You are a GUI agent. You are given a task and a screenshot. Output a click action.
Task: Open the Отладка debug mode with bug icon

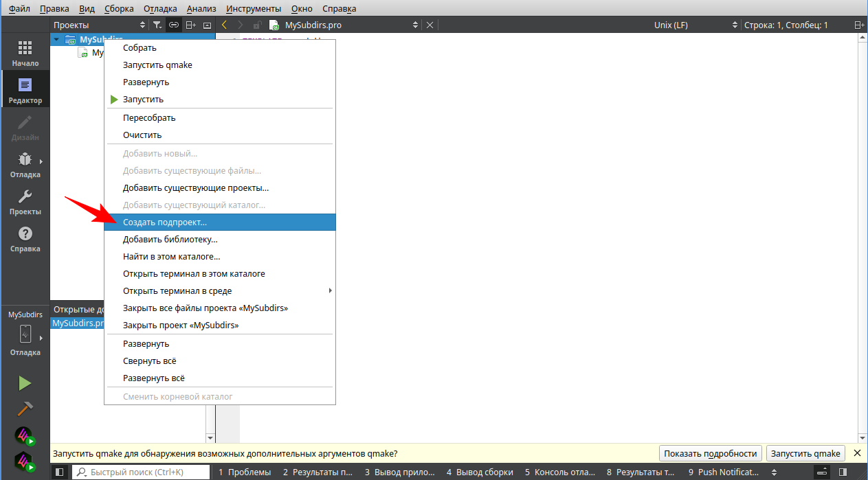(25, 164)
